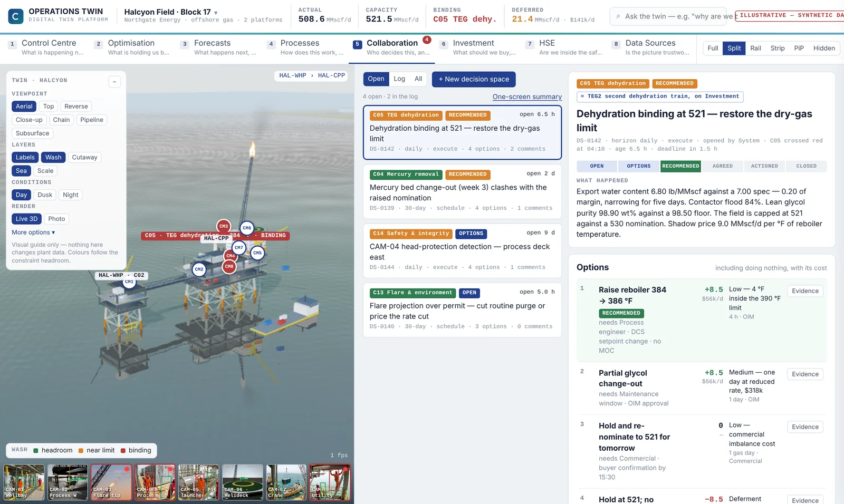Click the red notification badge on Collaboration
This screenshot has height=504, width=844.
pos(427,40)
